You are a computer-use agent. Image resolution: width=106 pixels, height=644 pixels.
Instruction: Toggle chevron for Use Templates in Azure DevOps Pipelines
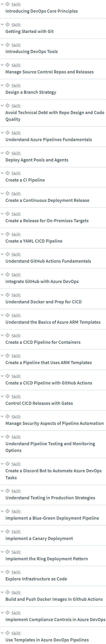click(x=2, y=633)
